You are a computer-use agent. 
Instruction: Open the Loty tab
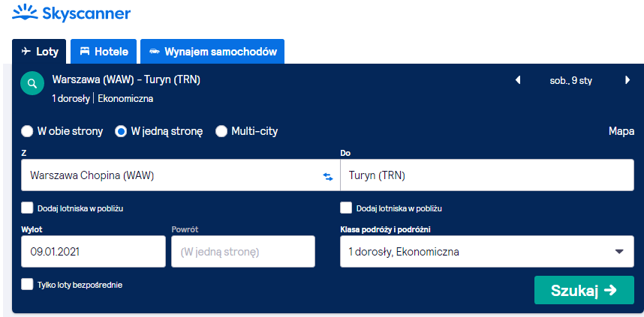[39, 52]
